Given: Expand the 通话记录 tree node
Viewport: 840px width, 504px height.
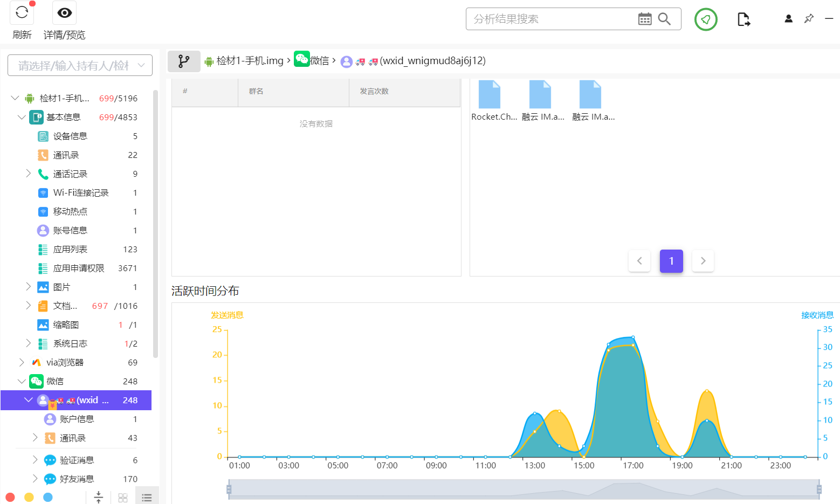Looking at the screenshot, I should tap(29, 174).
